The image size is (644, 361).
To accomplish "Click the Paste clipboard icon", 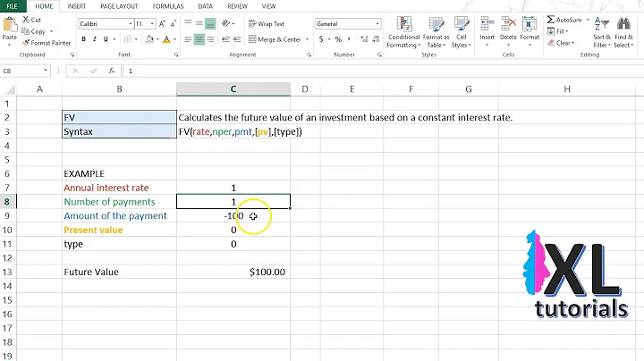I will [x=10, y=25].
